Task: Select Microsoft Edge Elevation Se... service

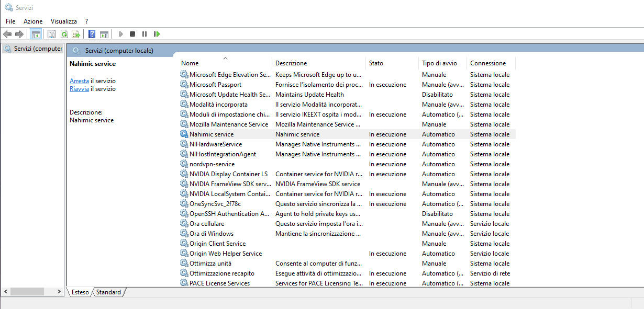Action: click(x=230, y=75)
